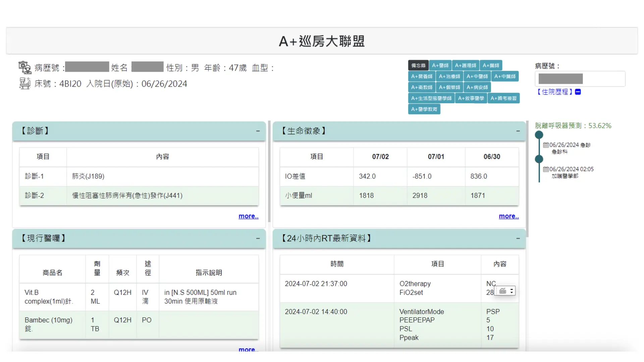Open the A+營養師 tab

(x=422, y=76)
